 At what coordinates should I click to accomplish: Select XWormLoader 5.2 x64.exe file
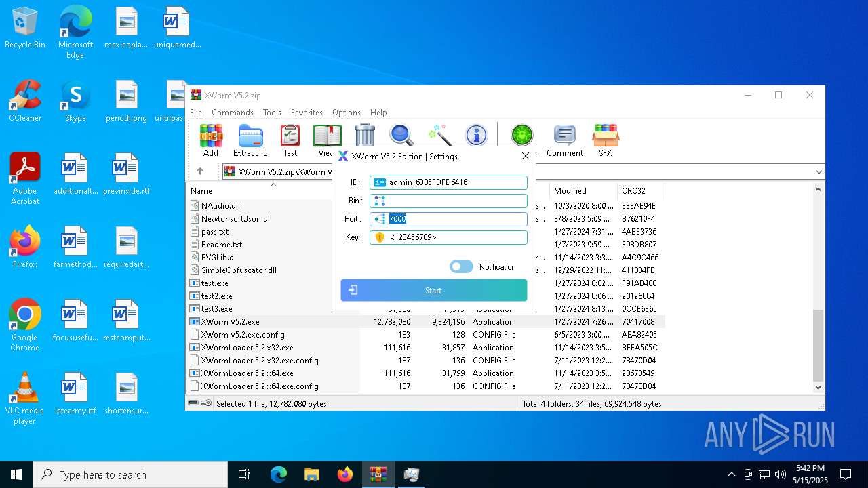(x=247, y=373)
